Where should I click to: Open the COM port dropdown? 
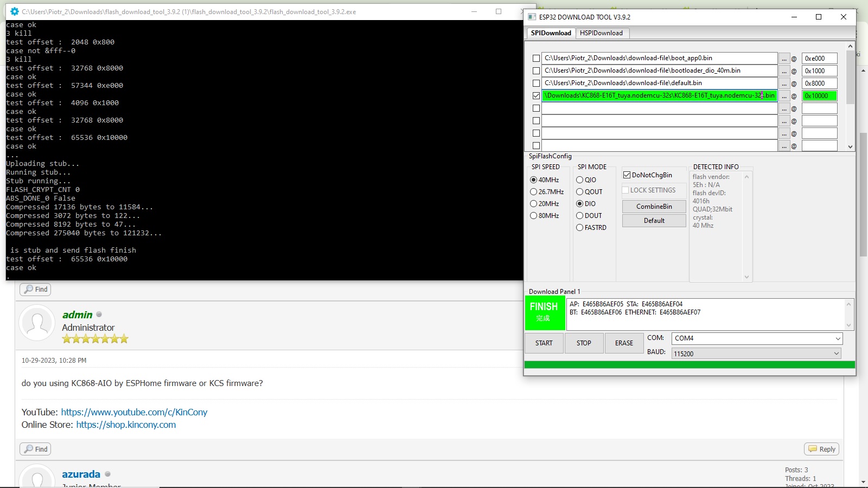(756, 338)
